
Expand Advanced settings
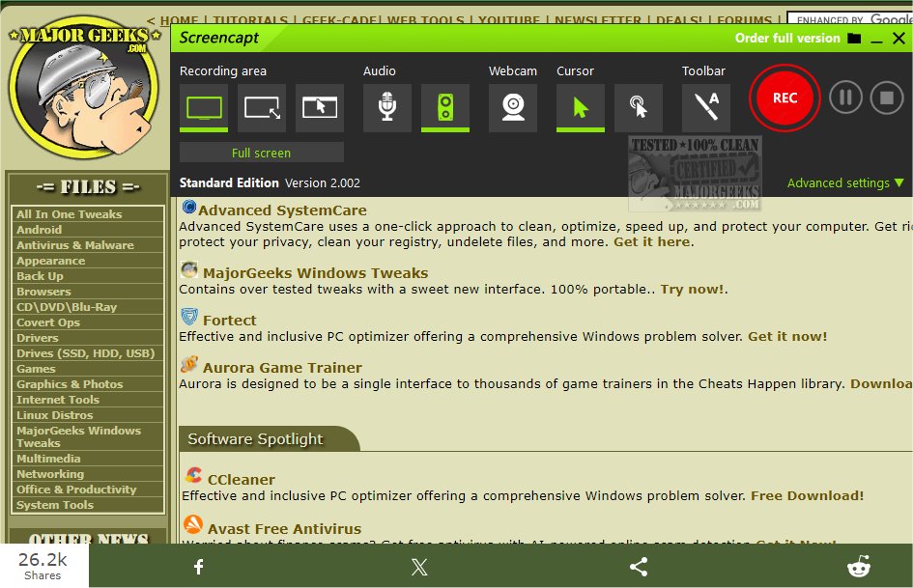[x=842, y=182]
